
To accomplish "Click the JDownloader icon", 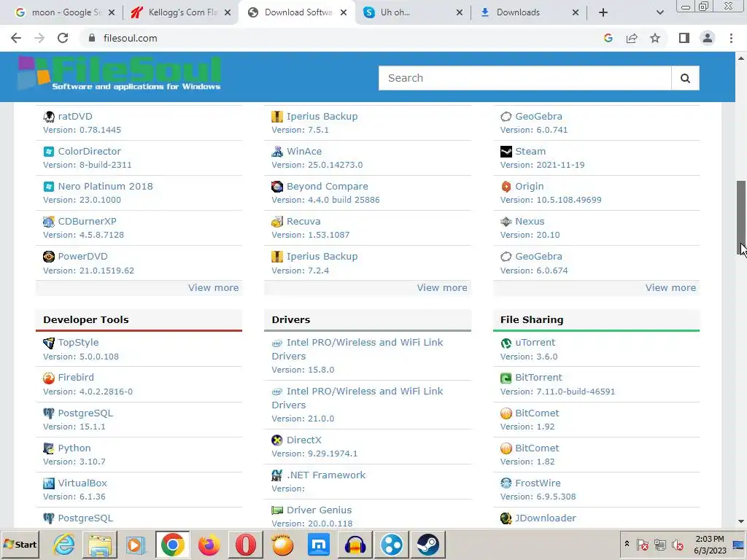I will pyautogui.click(x=506, y=518).
